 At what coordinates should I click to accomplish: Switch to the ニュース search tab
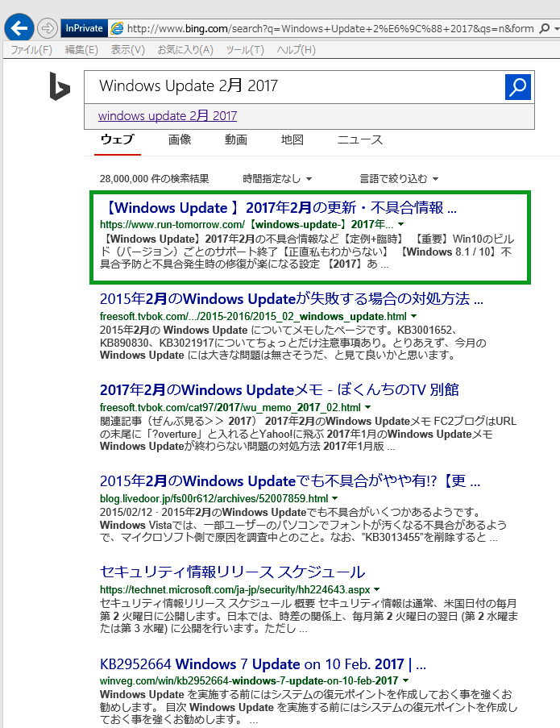coord(360,139)
